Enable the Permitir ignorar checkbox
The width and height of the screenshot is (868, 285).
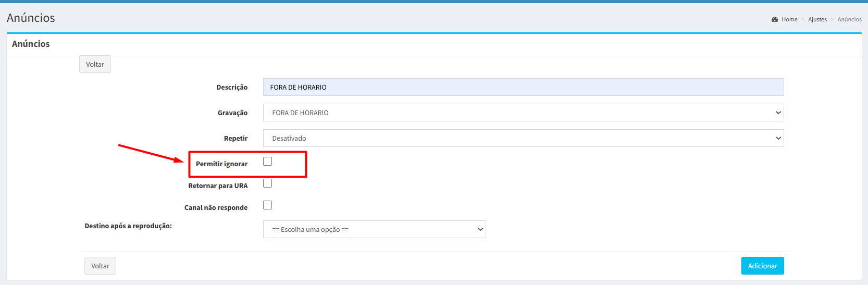click(268, 162)
